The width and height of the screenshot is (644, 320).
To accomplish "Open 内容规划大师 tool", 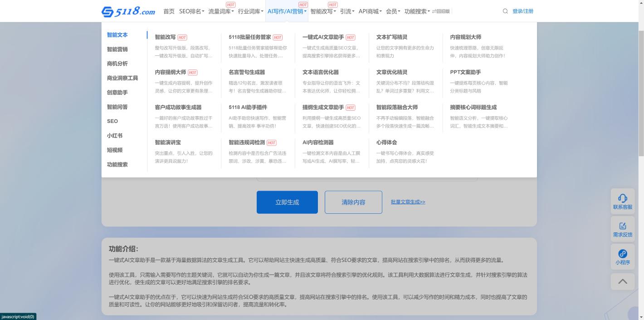I will pos(466,37).
